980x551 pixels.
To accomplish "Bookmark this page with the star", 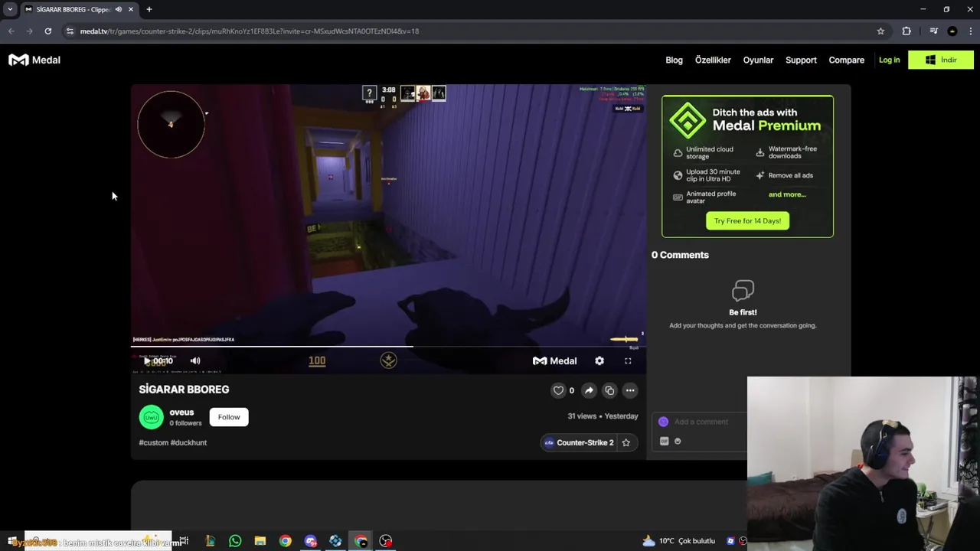I will 880,31.
